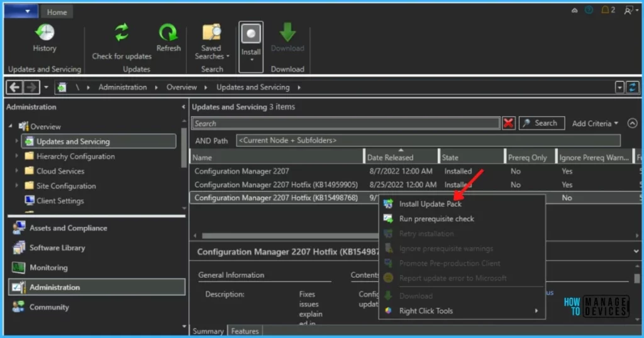This screenshot has width=644, height=338.
Task: Open the Right Click Tools submenu
Action: click(x=462, y=310)
